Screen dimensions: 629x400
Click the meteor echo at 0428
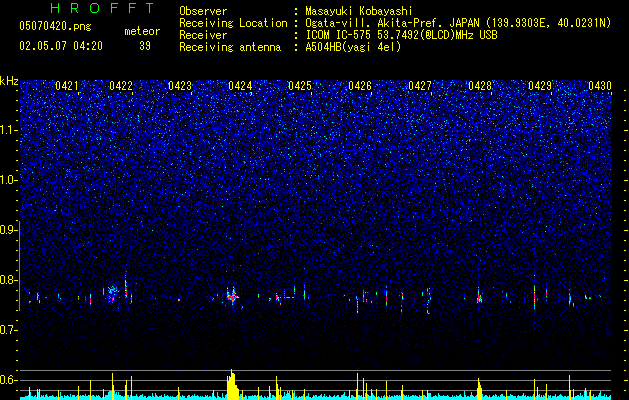479,298
